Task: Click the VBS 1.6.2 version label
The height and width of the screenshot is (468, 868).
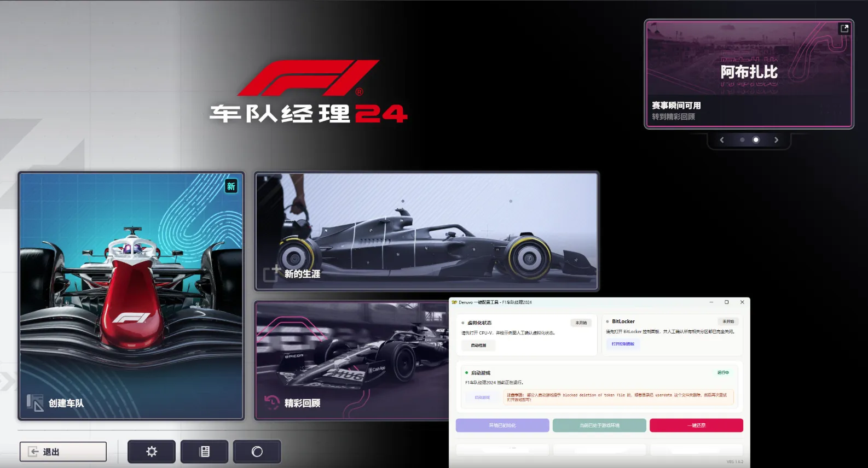Action: (x=735, y=462)
